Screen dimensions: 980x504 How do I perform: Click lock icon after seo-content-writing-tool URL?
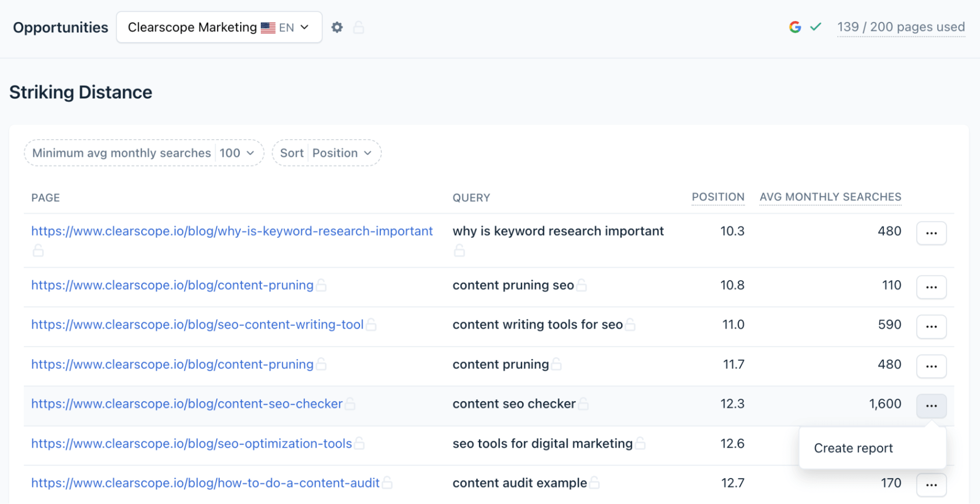[x=371, y=324]
